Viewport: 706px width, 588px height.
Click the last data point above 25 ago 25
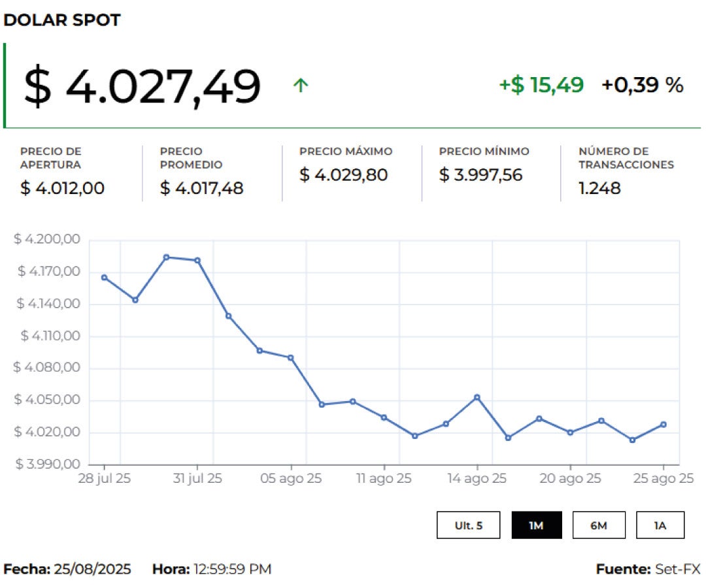[x=664, y=425]
